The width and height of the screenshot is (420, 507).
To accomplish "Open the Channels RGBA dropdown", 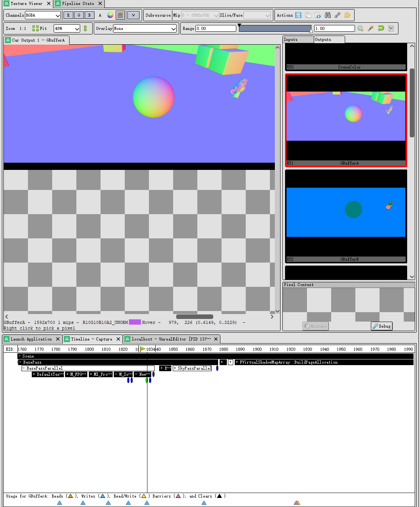I will (43, 15).
